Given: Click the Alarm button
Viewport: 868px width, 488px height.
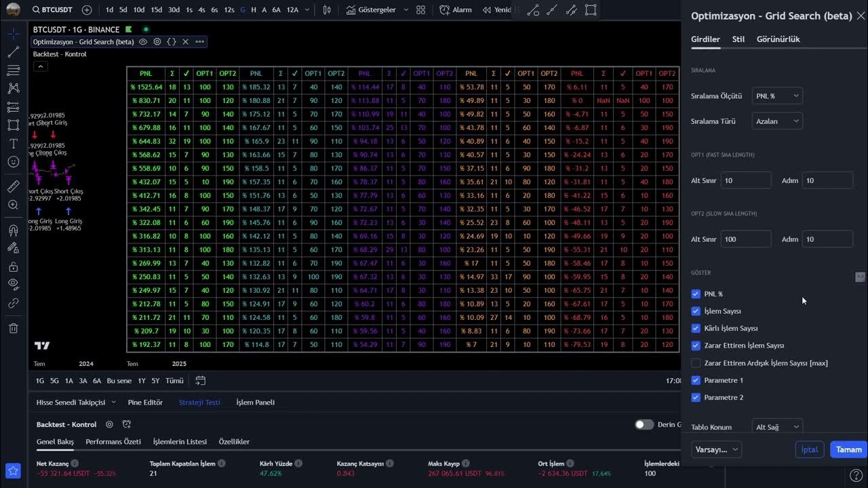Looking at the screenshot, I should coord(456,10).
